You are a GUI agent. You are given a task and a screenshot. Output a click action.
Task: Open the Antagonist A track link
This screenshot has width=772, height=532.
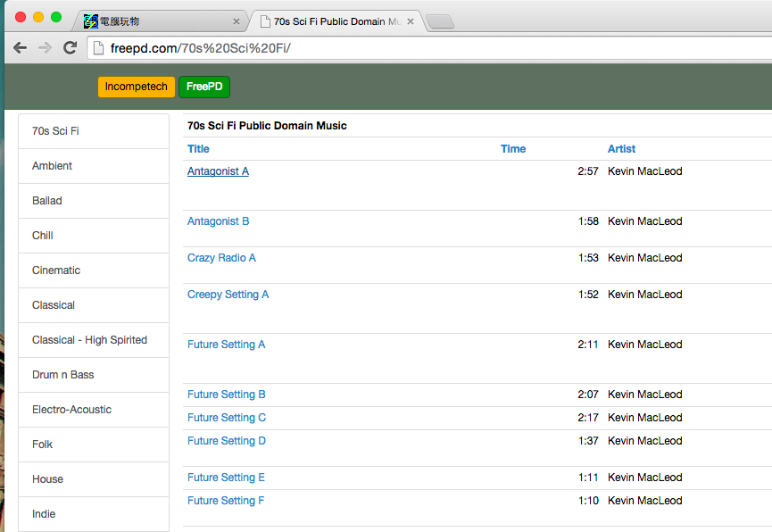pos(218,171)
